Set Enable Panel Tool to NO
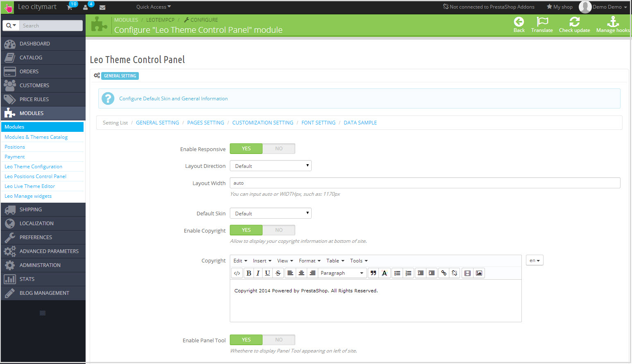This screenshot has width=632, height=364. click(x=279, y=340)
